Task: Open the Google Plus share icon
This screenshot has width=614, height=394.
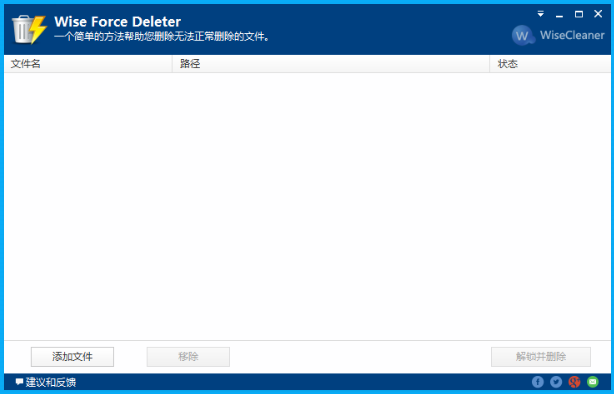Action: tap(574, 381)
